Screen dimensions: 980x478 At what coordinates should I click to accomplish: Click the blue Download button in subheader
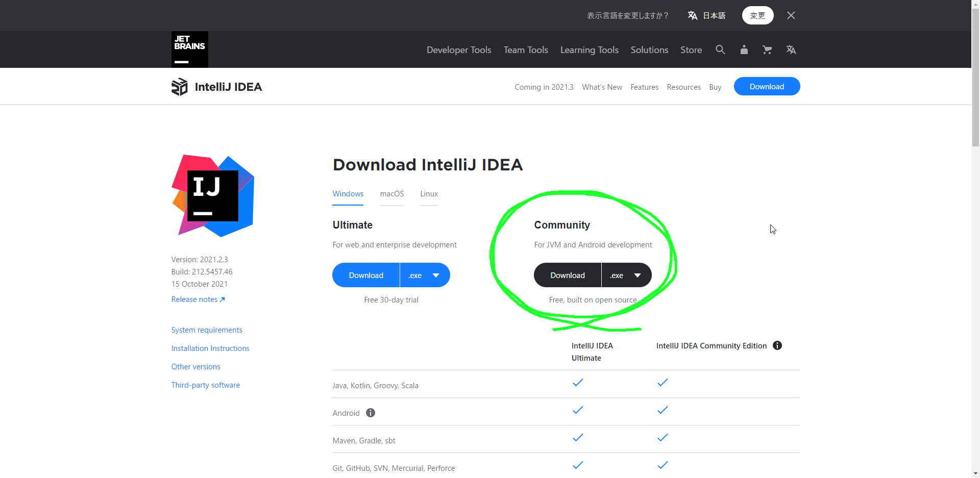767,86
